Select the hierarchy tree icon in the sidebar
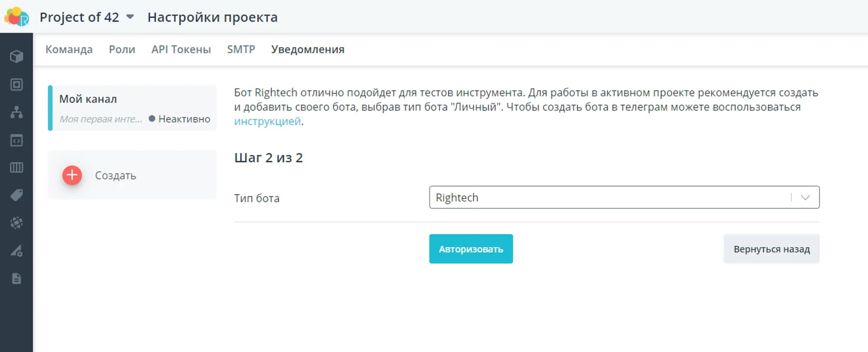Screen dimensions: 868x352 (x=16, y=112)
